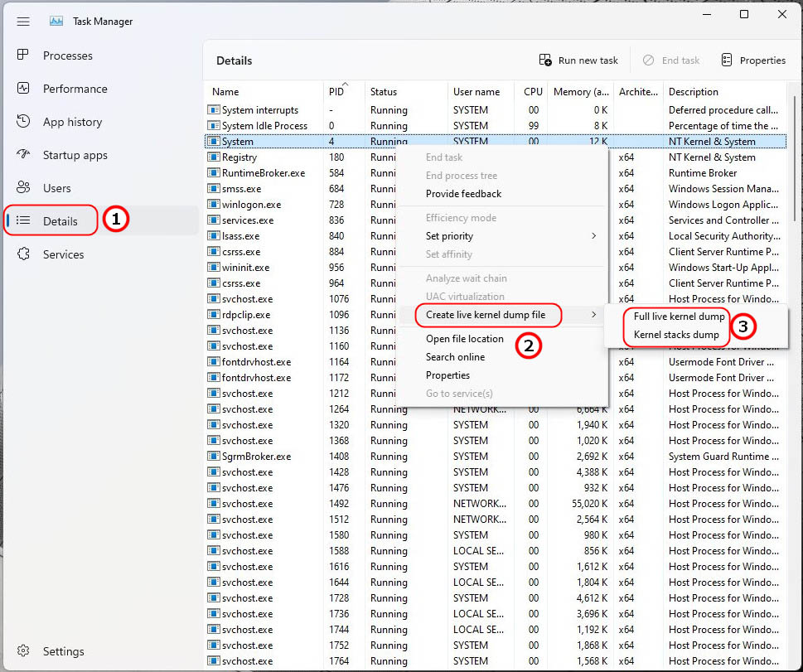Click icon of fontdrvhost.exe with PID 1164

(x=214, y=362)
